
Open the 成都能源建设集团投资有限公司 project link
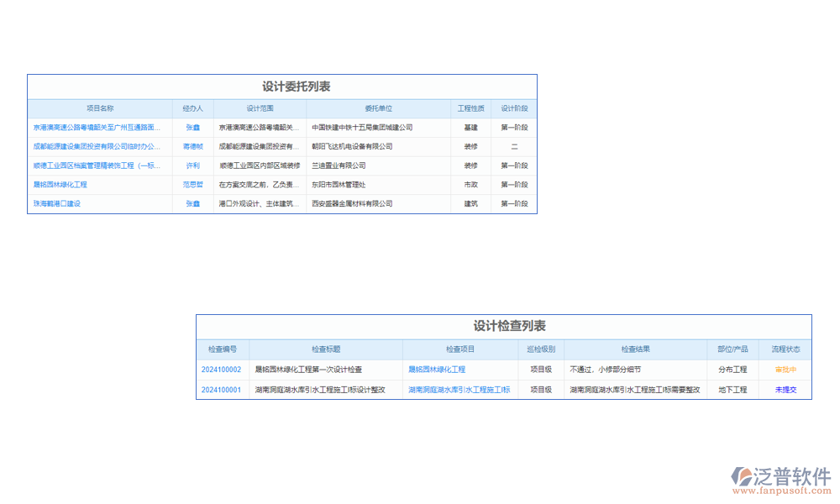pyautogui.click(x=97, y=146)
